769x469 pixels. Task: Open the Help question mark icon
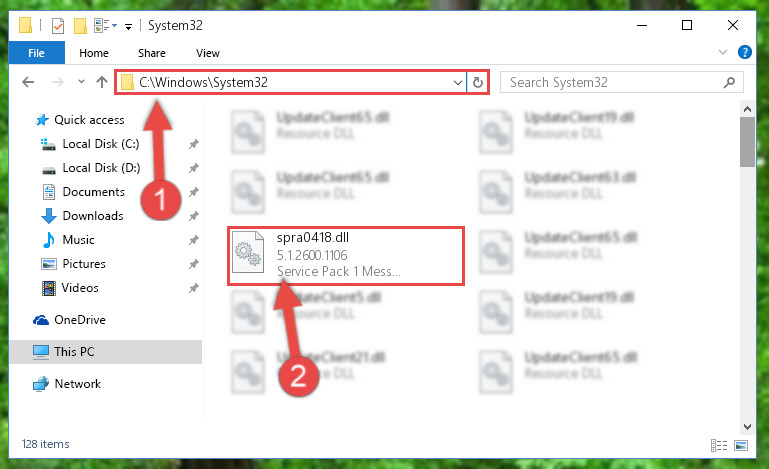[x=744, y=52]
